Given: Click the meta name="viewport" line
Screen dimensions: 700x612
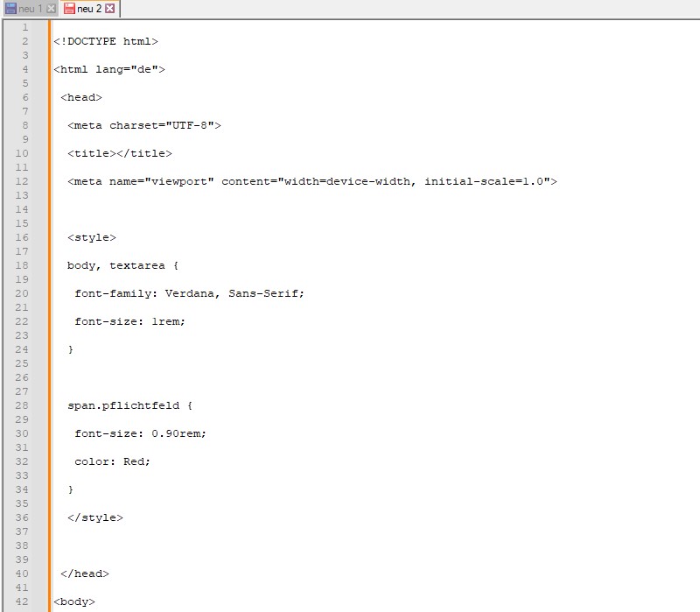Looking at the screenshot, I should [312, 181].
